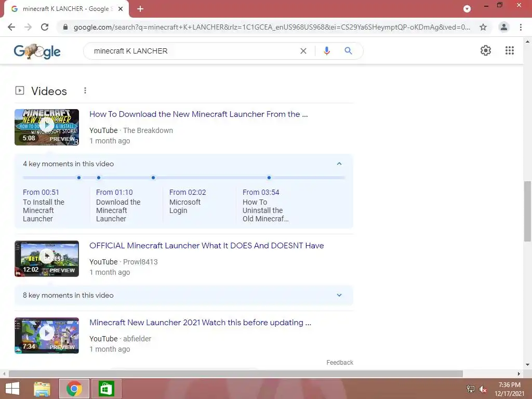Image resolution: width=532 pixels, height=399 pixels.
Task: Open Microsoft Store from taskbar
Action: (106, 389)
